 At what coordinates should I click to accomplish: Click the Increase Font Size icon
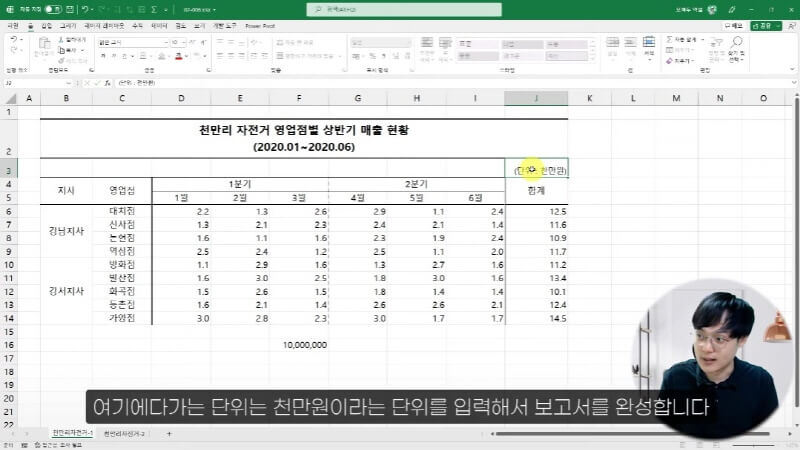tap(193, 42)
